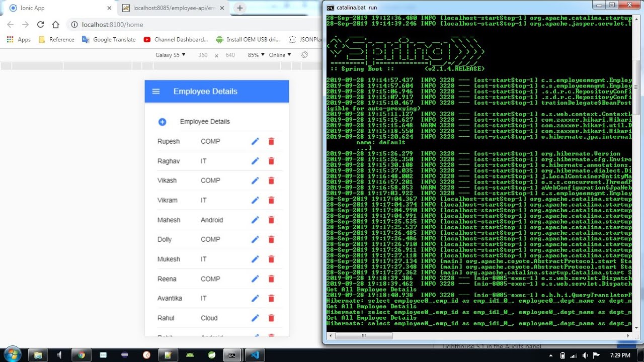Edit Vikram's employee entry
The image size is (644, 362).
(x=255, y=200)
